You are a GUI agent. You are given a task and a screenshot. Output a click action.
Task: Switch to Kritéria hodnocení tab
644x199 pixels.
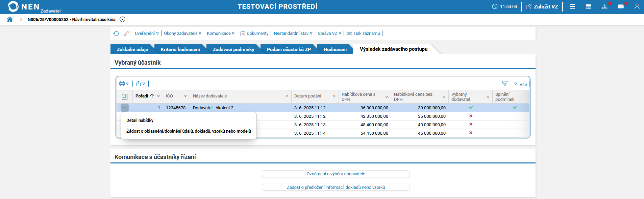click(180, 49)
